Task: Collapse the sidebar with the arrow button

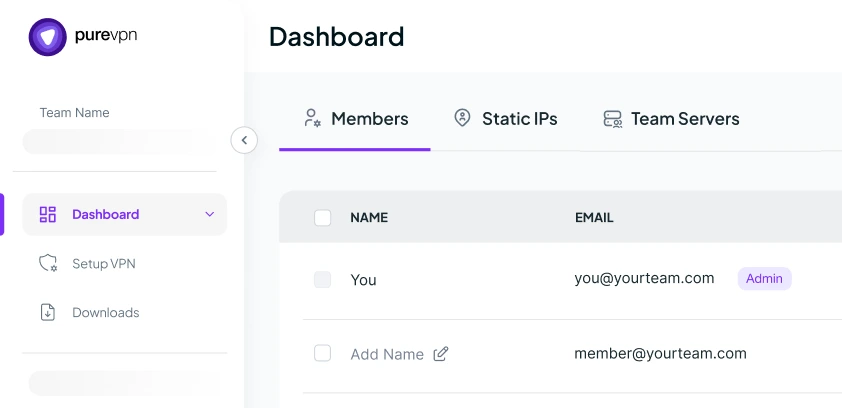Action: (244, 140)
